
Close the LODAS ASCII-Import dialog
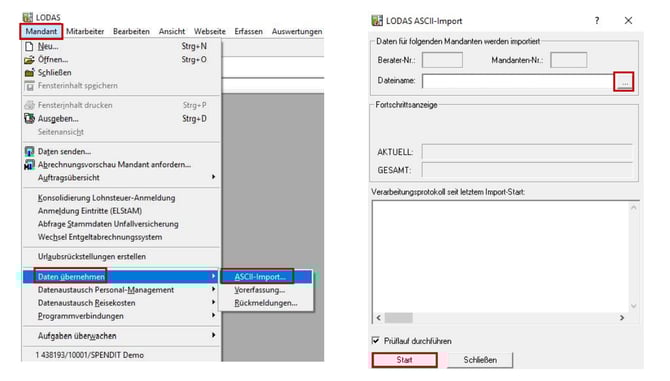point(628,21)
